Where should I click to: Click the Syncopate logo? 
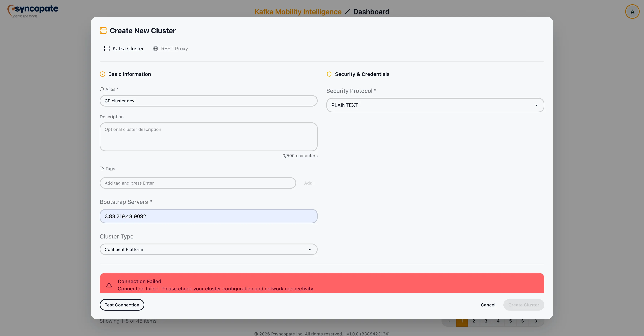point(33,11)
